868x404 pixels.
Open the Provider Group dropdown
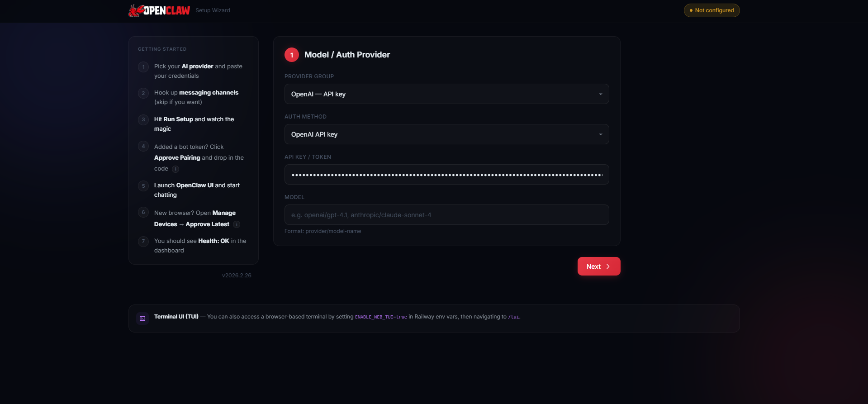446,94
